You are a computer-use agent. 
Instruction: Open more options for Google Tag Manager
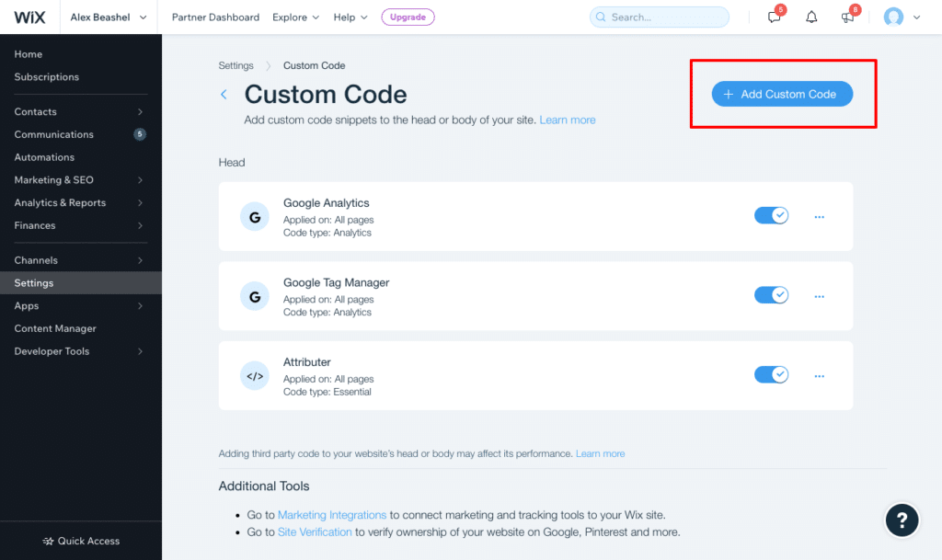point(820,296)
